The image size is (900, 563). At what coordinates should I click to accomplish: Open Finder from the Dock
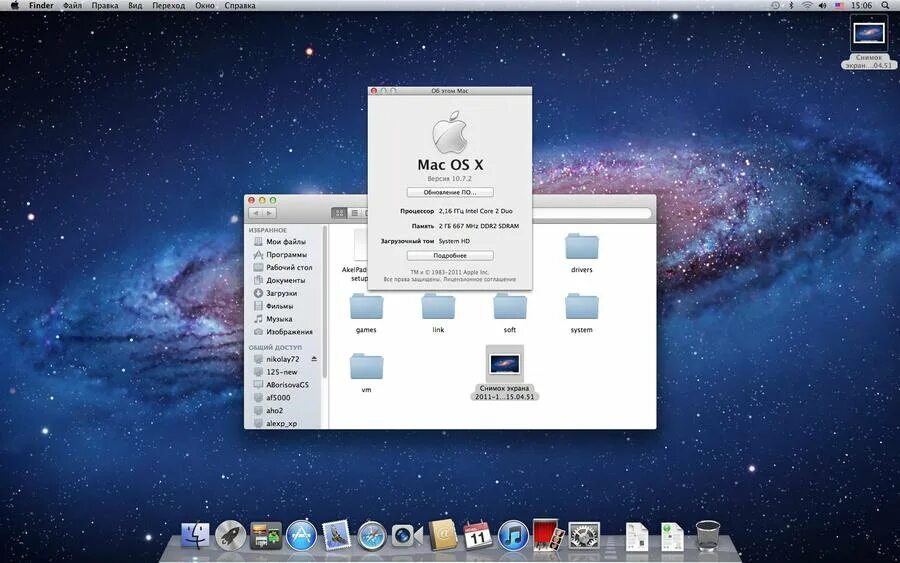pos(195,535)
